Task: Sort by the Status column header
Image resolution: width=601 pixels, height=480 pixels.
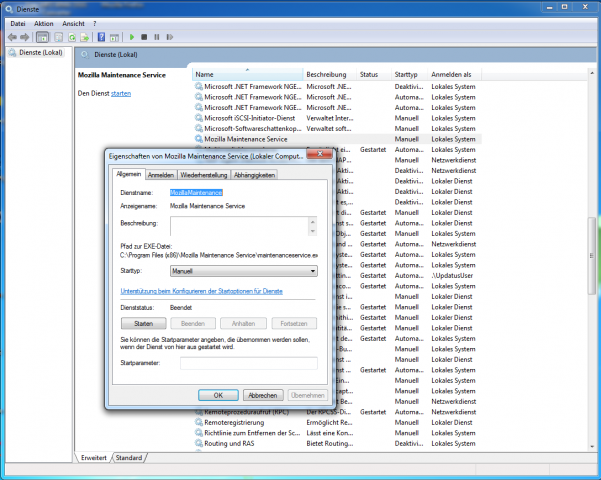Action: tap(373, 74)
